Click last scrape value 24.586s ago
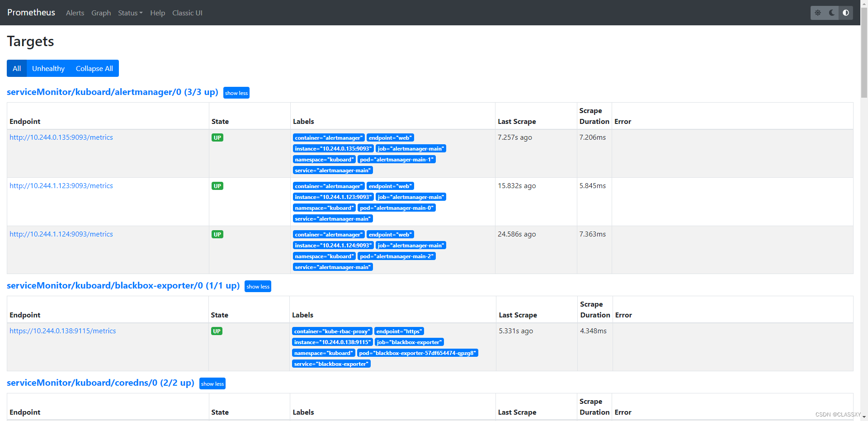 tap(517, 234)
